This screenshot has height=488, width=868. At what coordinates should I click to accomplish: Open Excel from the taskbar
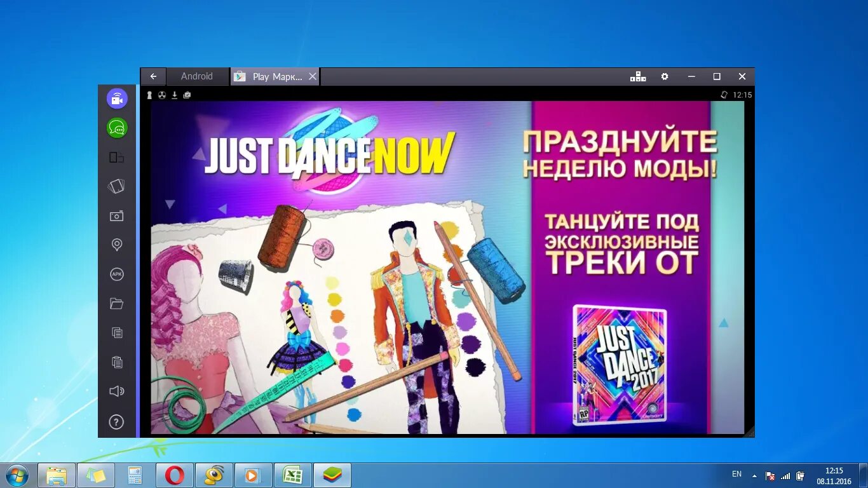292,475
